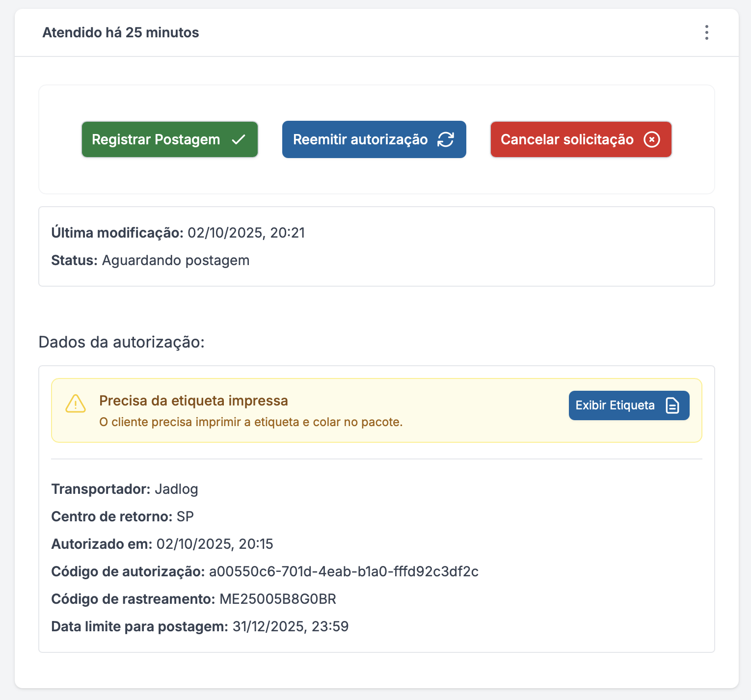Open the three-dot options menu
Image resolution: width=751 pixels, height=700 pixels.
(x=706, y=32)
